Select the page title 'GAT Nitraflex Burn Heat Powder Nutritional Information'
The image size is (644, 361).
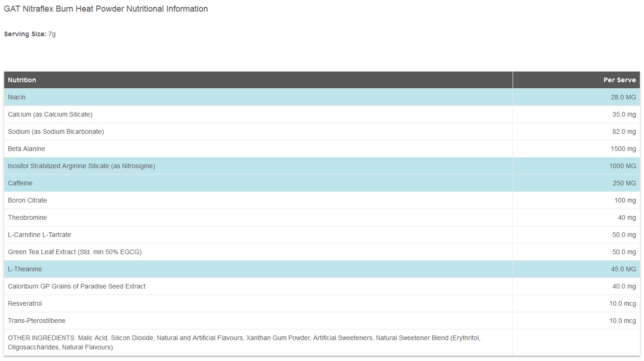106,9
